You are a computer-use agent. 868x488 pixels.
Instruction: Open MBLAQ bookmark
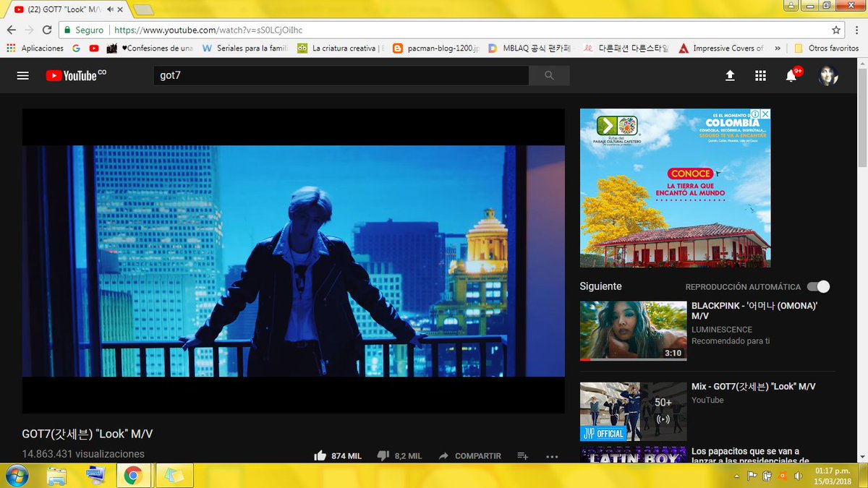[530, 48]
